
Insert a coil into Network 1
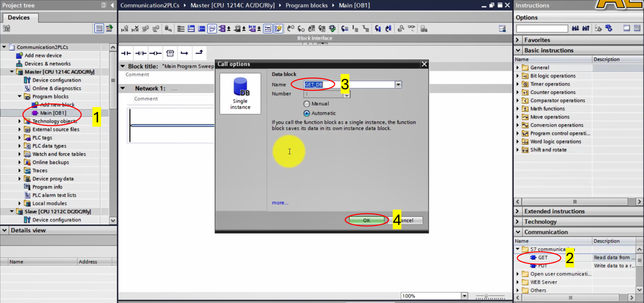(x=155, y=53)
